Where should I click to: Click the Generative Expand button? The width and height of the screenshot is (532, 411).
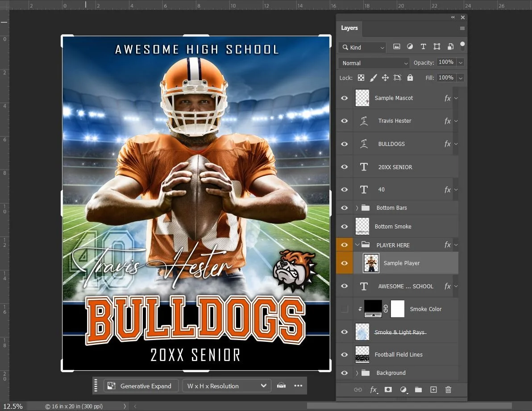coord(141,386)
